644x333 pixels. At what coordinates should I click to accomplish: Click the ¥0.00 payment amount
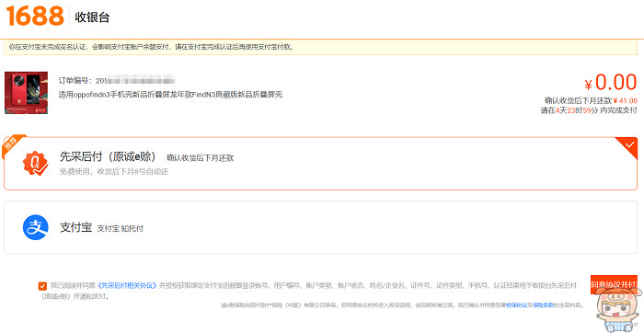[611, 82]
